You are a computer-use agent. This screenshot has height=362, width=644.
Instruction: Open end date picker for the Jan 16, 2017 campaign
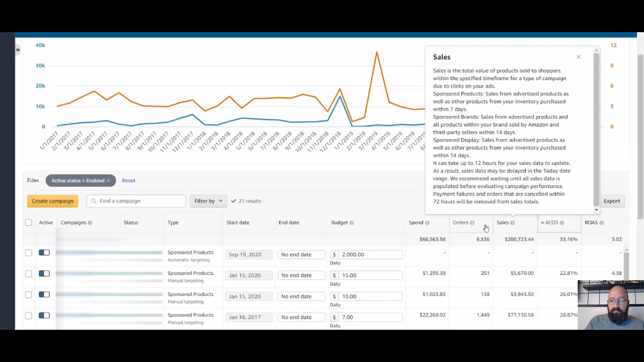click(x=301, y=317)
